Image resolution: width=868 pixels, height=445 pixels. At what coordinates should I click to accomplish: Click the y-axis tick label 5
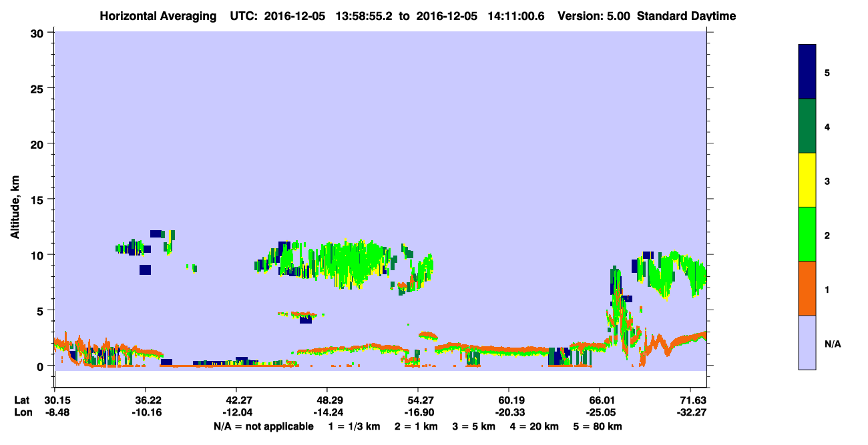point(41,310)
